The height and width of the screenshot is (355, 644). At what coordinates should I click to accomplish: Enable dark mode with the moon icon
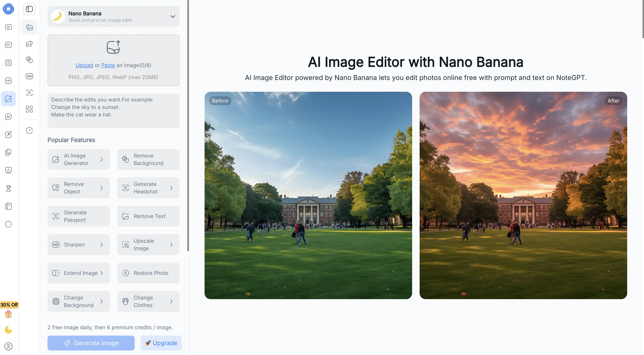8,330
